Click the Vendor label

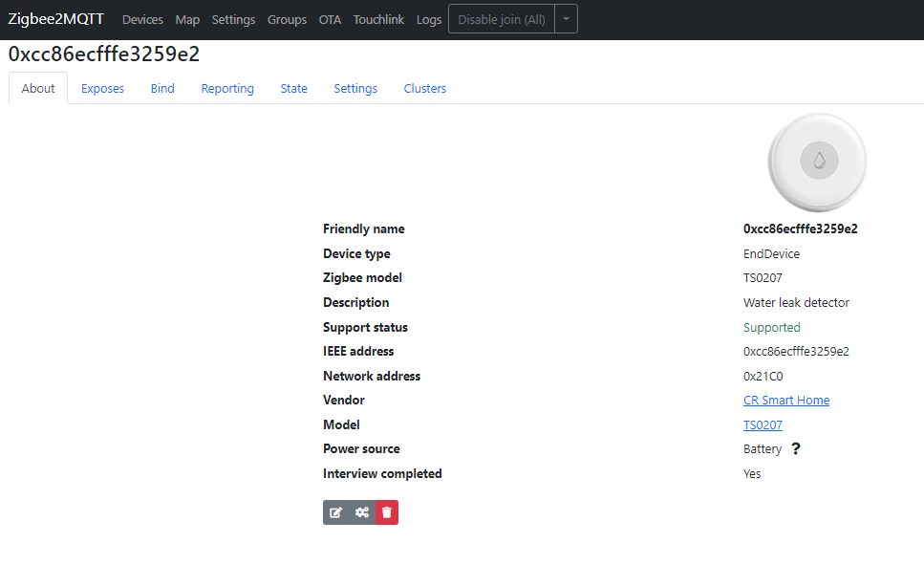coord(344,401)
